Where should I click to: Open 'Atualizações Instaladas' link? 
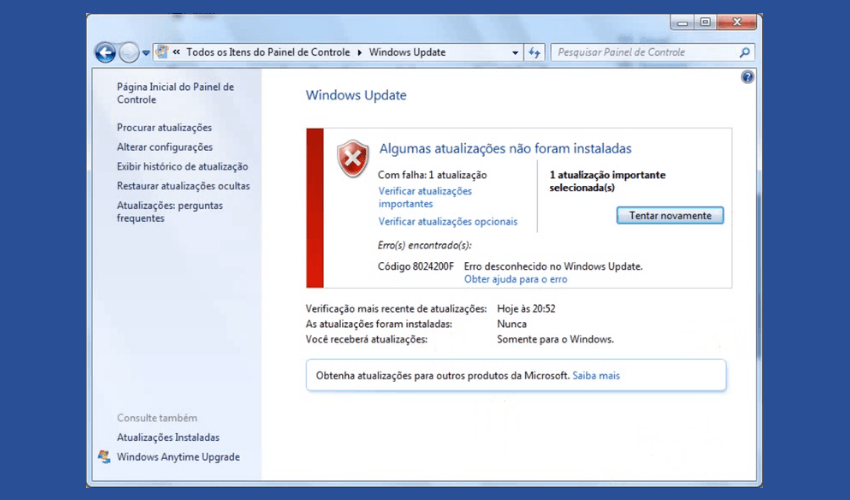[x=168, y=437]
